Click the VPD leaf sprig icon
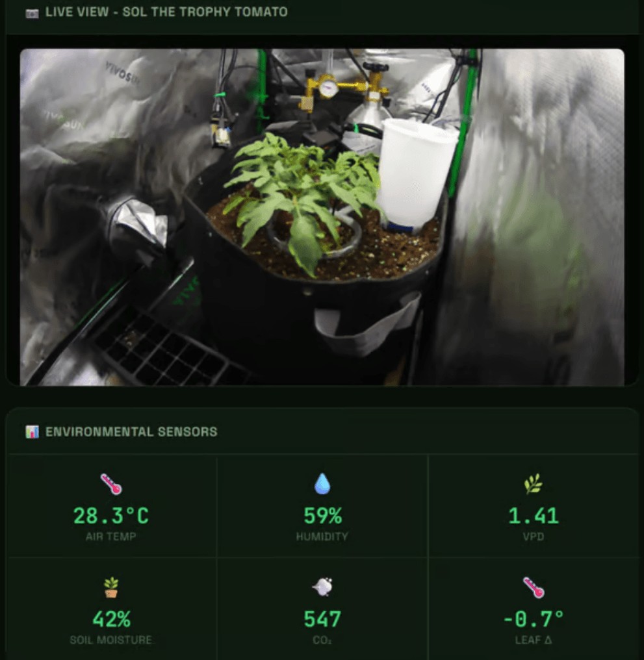This screenshot has width=644, height=660. coord(534,484)
